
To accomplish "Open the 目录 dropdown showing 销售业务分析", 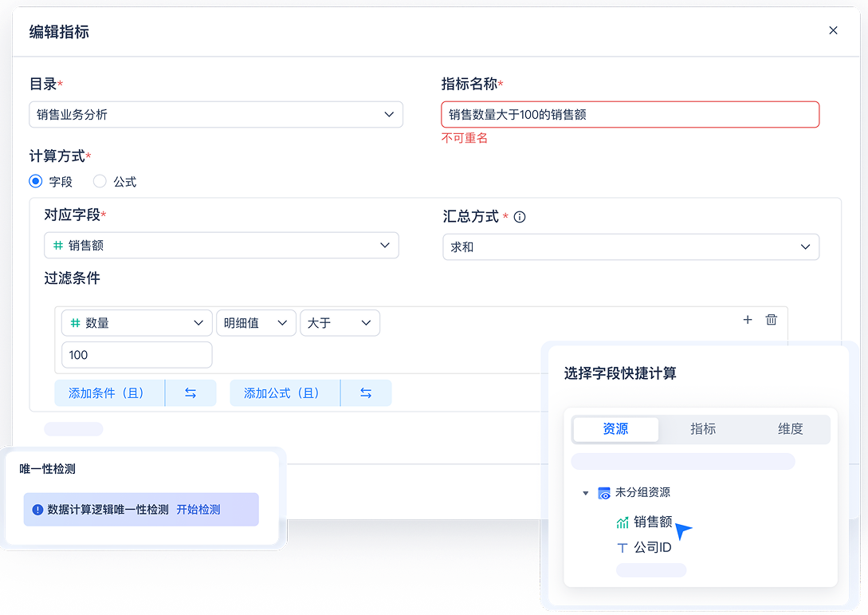I will (x=215, y=114).
